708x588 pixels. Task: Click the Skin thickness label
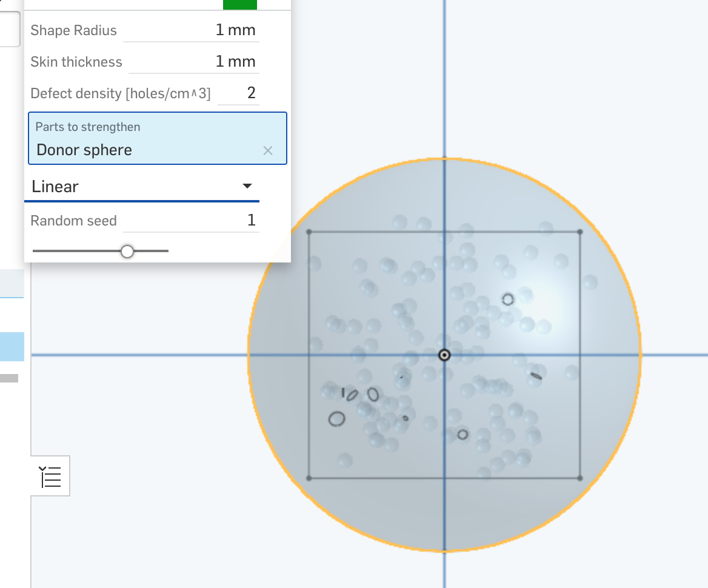[76, 62]
